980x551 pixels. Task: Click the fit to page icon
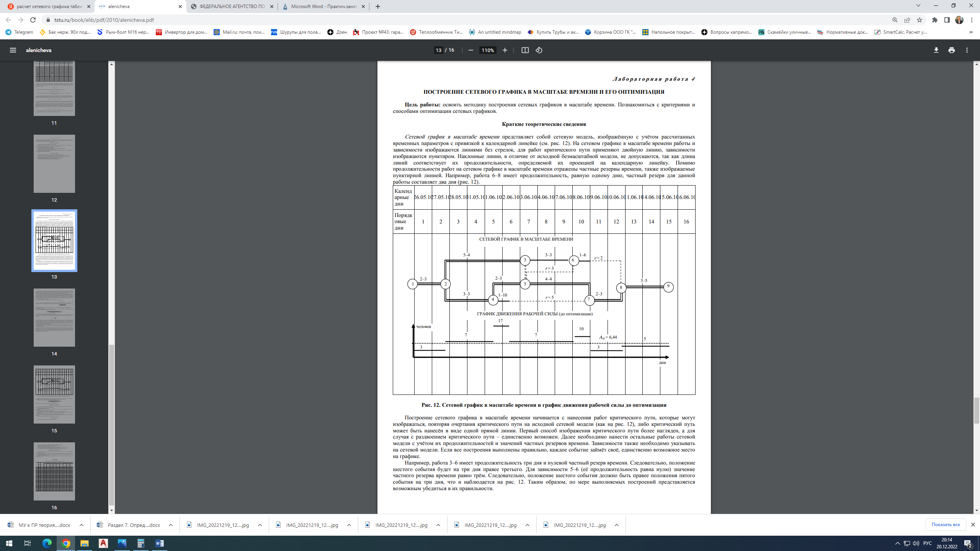(525, 50)
